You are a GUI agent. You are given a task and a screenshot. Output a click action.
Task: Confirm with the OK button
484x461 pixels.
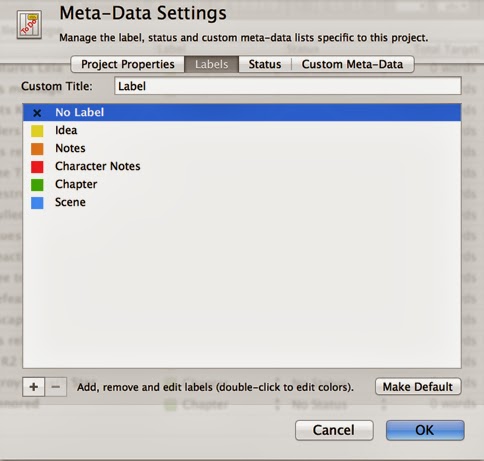[x=425, y=430]
